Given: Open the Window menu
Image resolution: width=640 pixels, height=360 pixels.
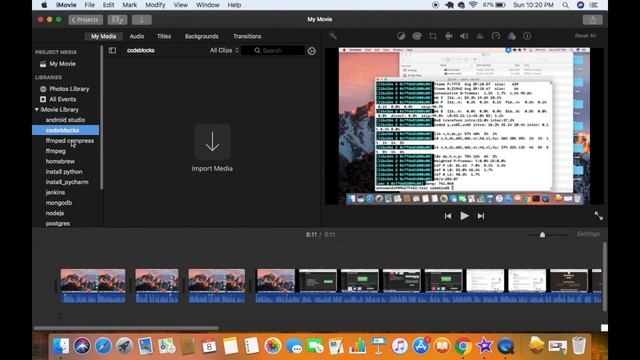Looking at the screenshot, I should click(x=207, y=5).
